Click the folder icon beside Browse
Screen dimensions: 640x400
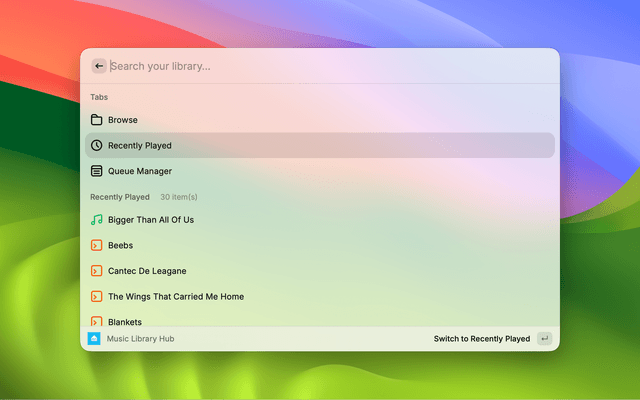97,120
